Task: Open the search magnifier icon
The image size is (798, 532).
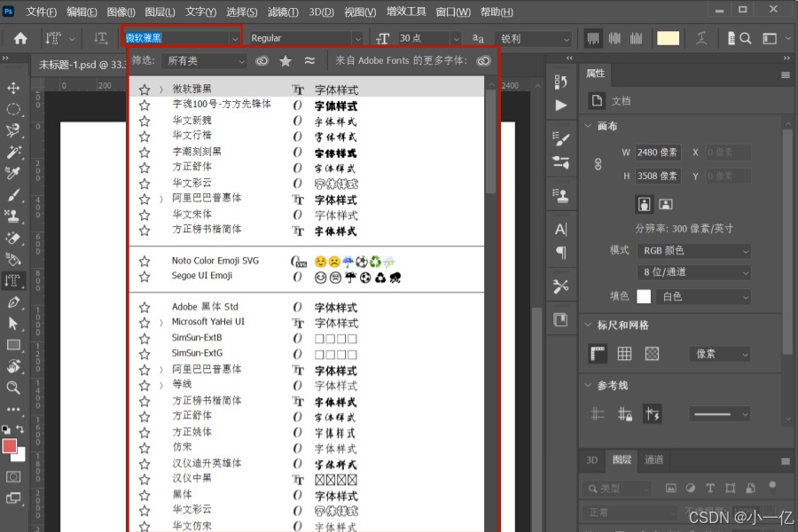Action: point(746,38)
